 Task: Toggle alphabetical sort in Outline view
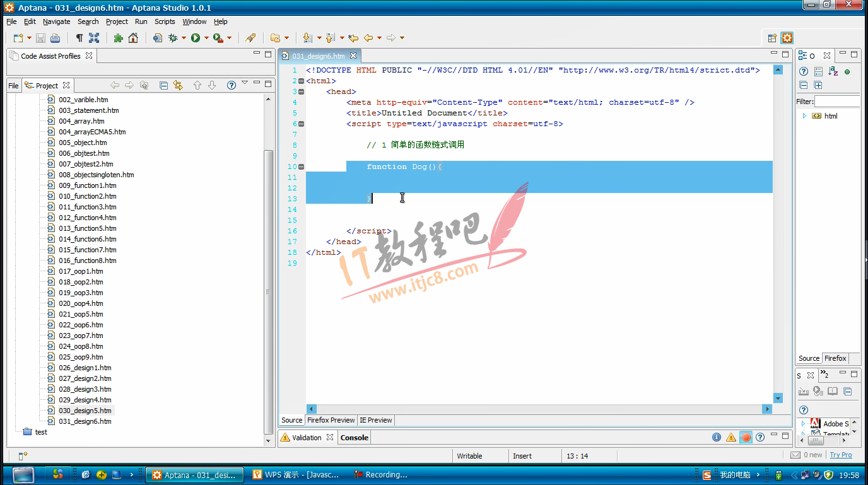[833, 71]
